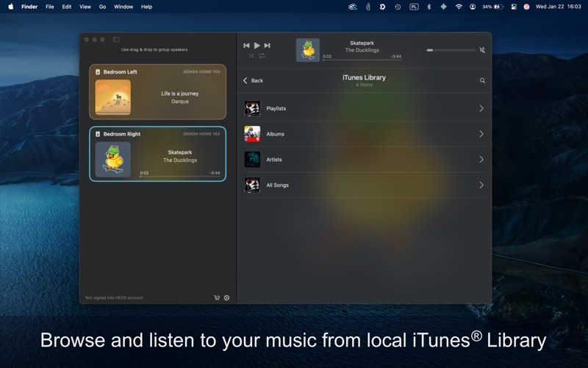Seek in the top playback progress bar
The width and height of the screenshot is (588, 368).
click(362, 60)
